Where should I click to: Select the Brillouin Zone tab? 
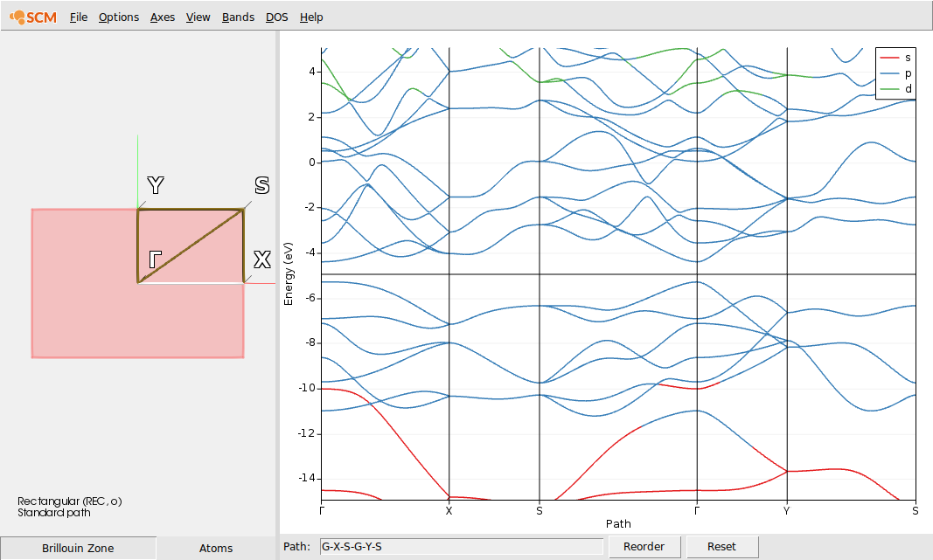[77, 548]
